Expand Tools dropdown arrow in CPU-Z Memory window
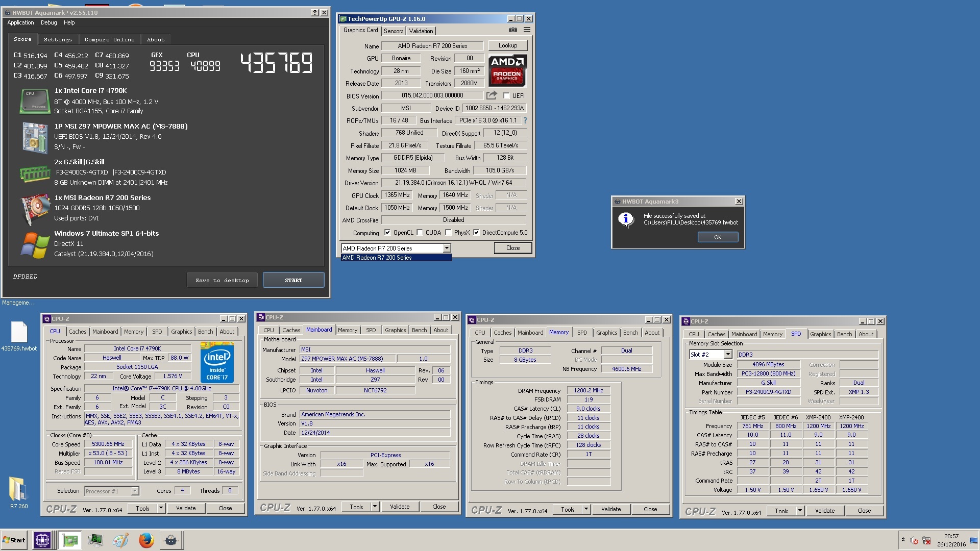980x551 pixels. [586, 509]
